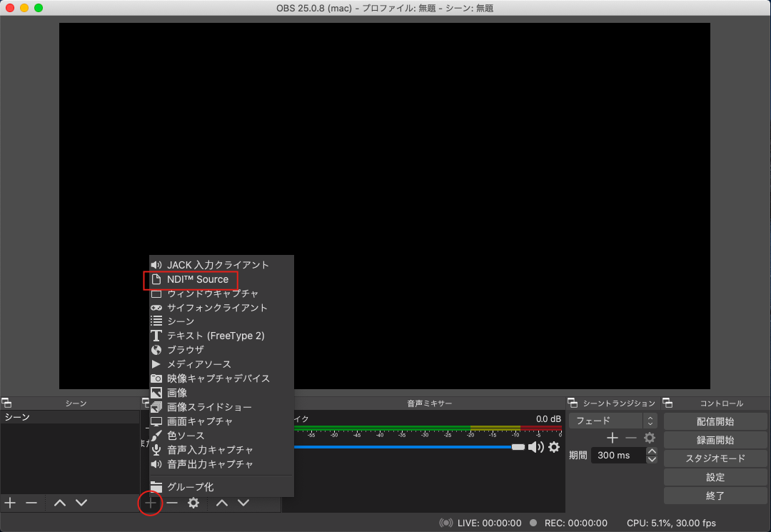Choose ブラウザ source from menu
The width and height of the screenshot is (771, 532).
221,350
